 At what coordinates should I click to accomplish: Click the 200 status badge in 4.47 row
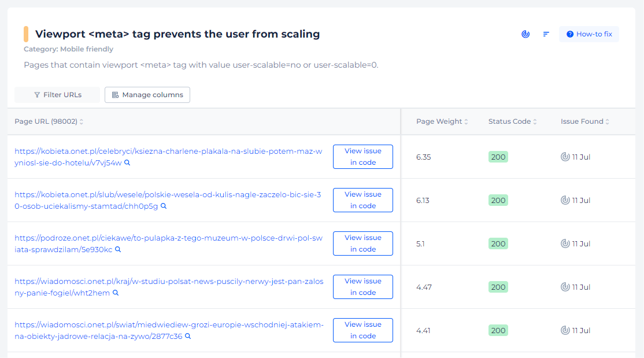(498, 287)
